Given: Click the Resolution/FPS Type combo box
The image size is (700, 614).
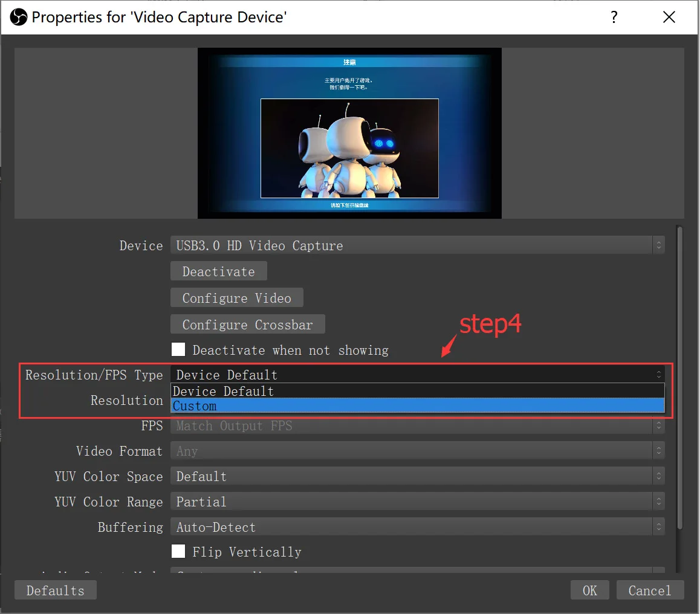Looking at the screenshot, I should pyautogui.click(x=418, y=374).
